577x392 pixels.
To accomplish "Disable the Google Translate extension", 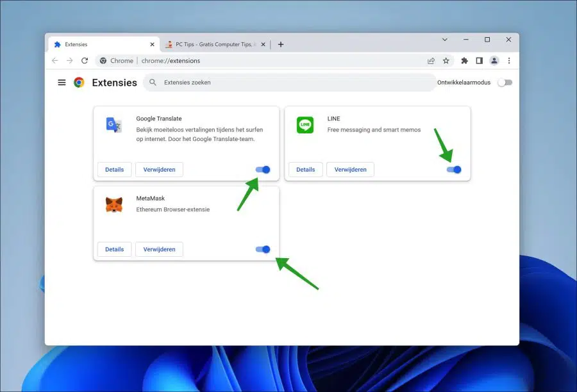I will point(263,170).
